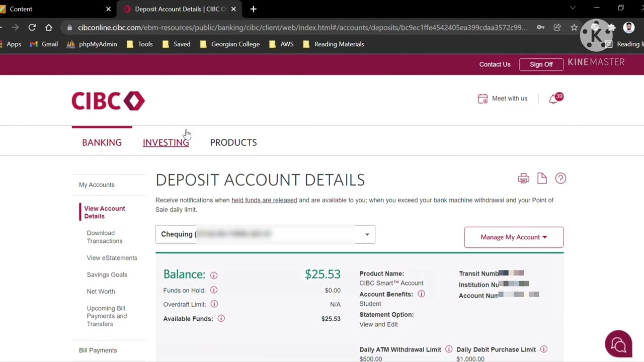This screenshot has height=362, width=644.
Task: Click the Overdraft Limit info icon
Action: point(214,304)
